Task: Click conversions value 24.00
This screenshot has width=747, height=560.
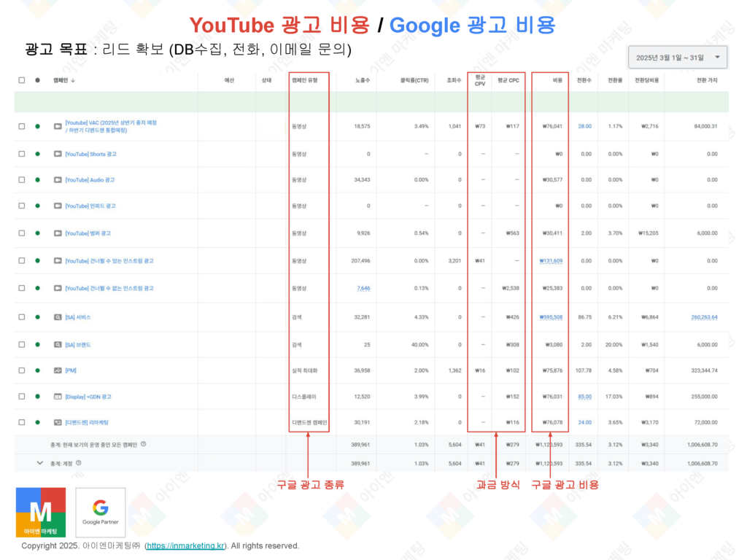Action: click(x=584, y=422)
